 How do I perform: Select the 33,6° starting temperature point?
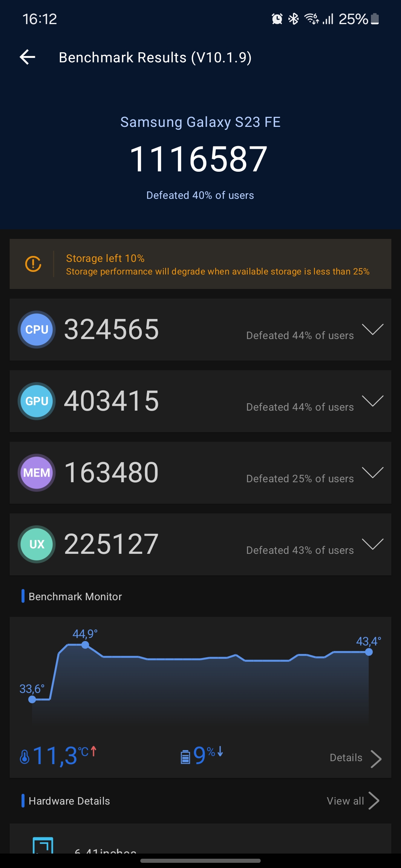click(32, 700)
